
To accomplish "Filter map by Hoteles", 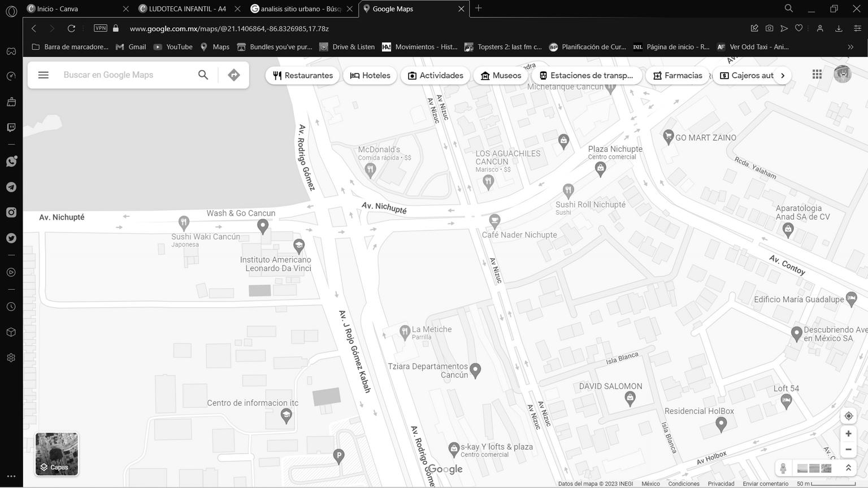I will tap(370, 75).
